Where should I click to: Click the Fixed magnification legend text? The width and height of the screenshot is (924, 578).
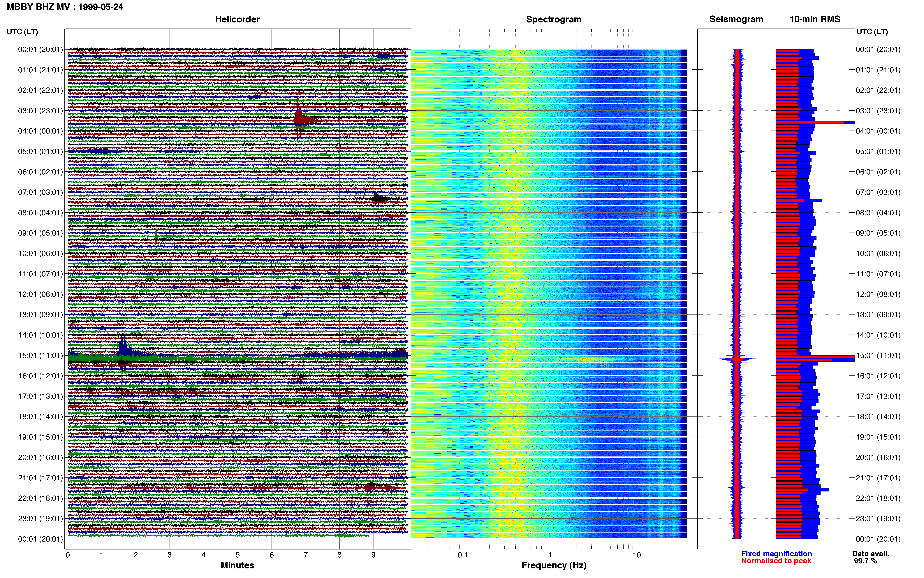(x=776, y=554)
